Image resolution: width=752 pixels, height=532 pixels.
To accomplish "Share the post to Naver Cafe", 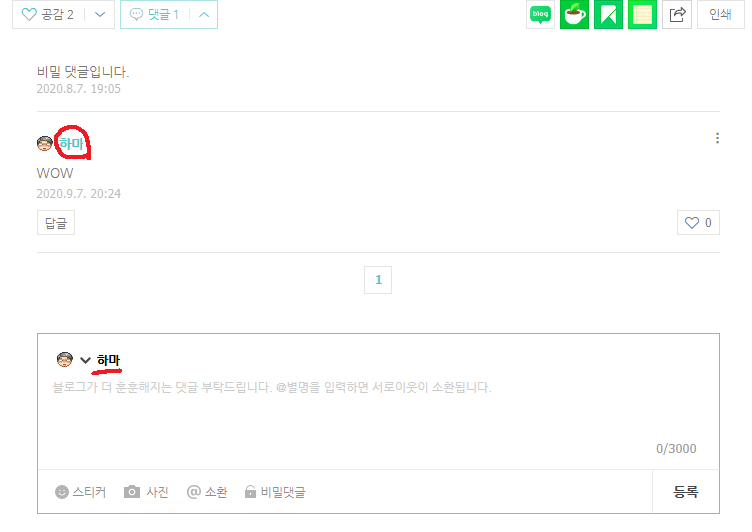I will 575,14.
